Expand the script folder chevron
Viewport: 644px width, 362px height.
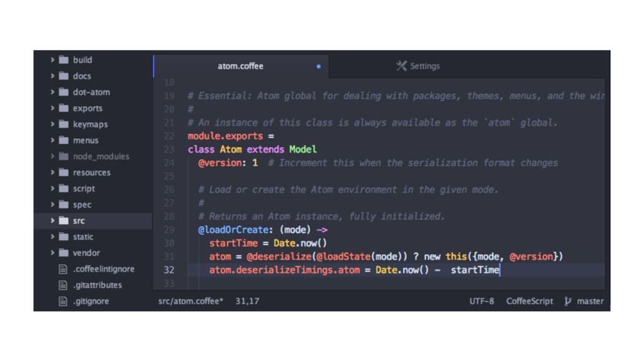pos(53,189)
